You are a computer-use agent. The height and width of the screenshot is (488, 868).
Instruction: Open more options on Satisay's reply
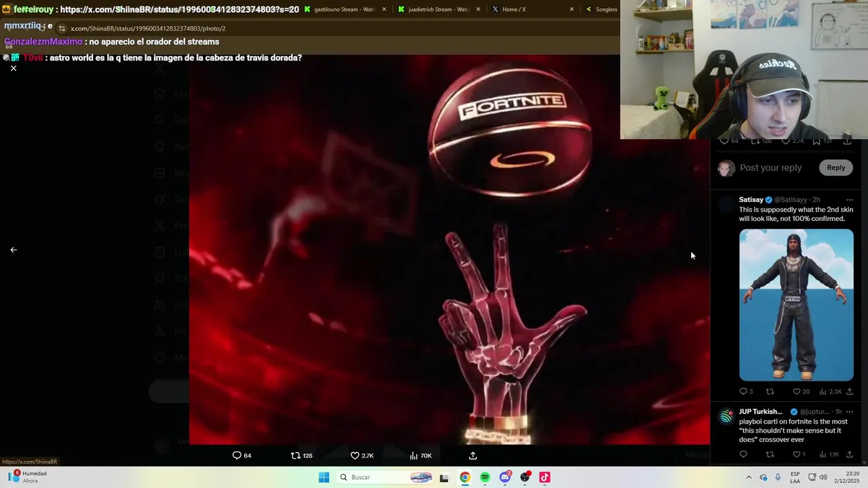pyautogui.click(x=849, y=200)
